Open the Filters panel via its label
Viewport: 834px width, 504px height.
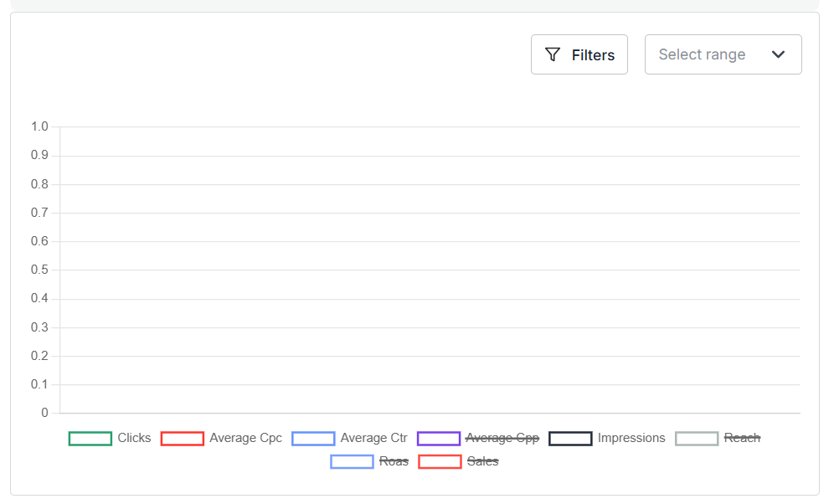click(x=593, y=54)
